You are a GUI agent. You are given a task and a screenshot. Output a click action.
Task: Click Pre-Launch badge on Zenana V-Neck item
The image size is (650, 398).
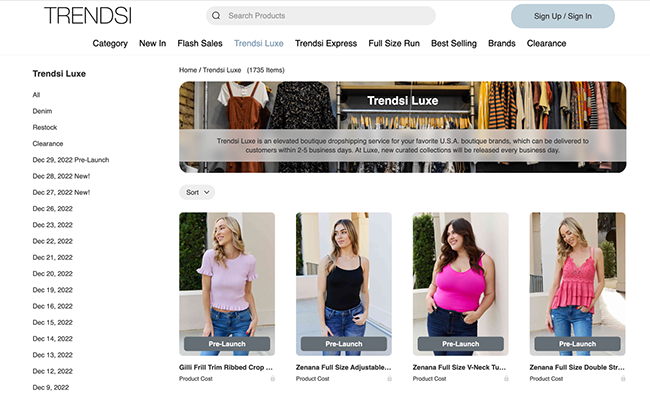point(461,344)
